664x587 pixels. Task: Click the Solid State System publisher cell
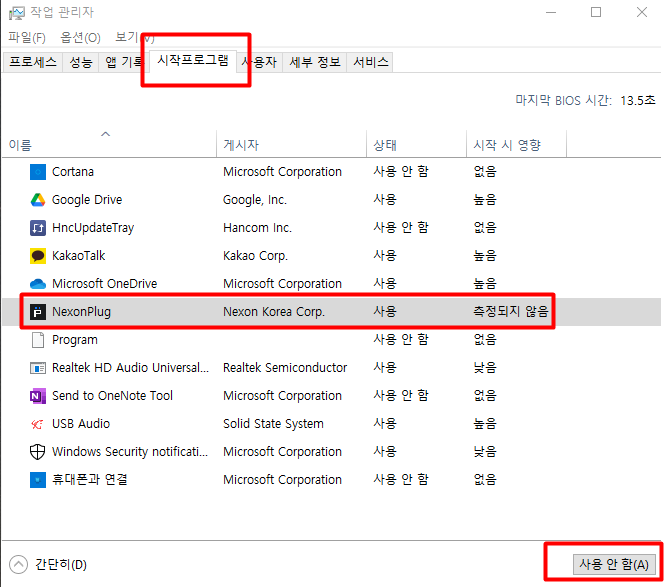(x=273, y=424)
